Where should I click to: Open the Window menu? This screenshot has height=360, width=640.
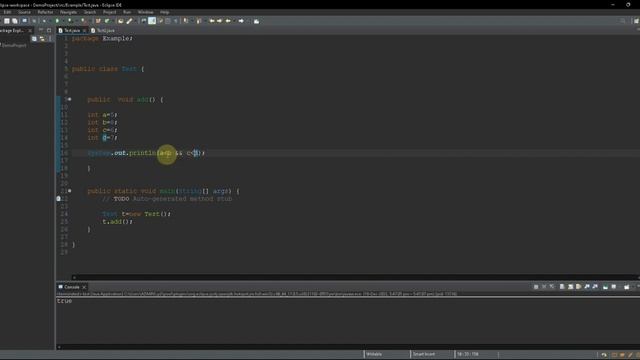(x=145, y=12)
